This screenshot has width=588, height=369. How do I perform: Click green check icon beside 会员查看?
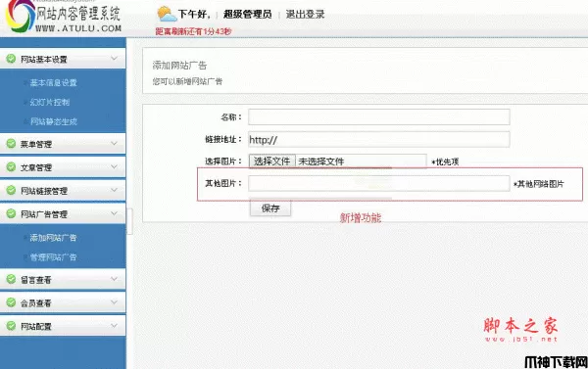pos(11,302)
